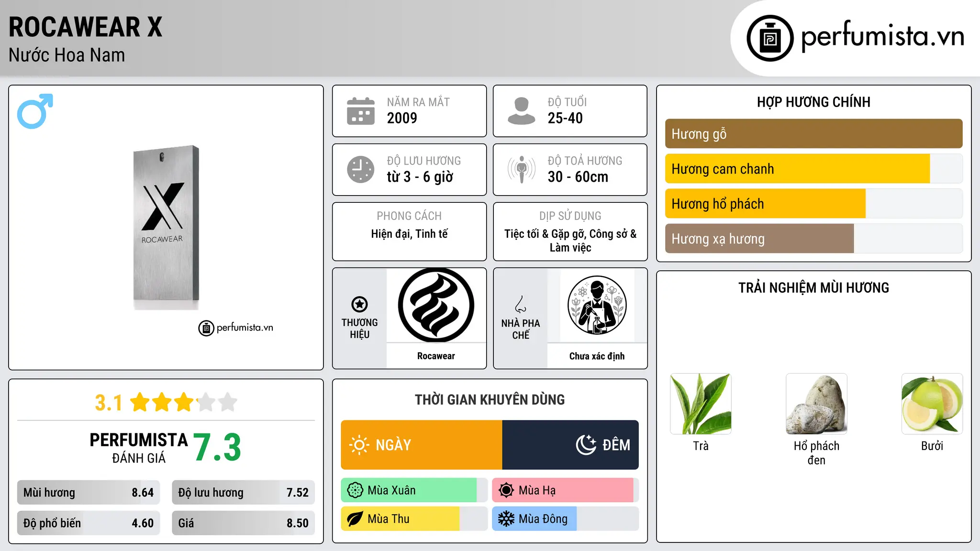The height and width of the screenshot is (551, 980).
Task: Click the Mùa Đông season bar
Action: pos(565,519)
